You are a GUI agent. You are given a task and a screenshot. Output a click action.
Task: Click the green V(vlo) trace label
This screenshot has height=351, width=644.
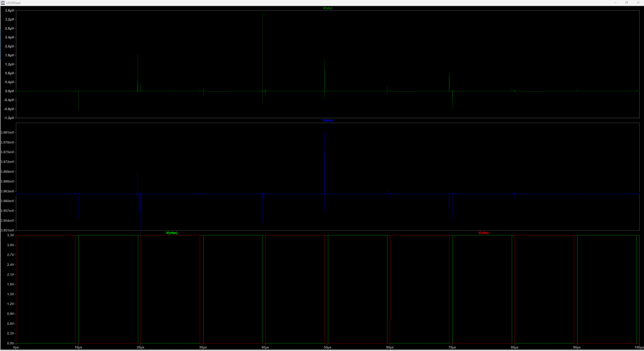tap(327, 8)
